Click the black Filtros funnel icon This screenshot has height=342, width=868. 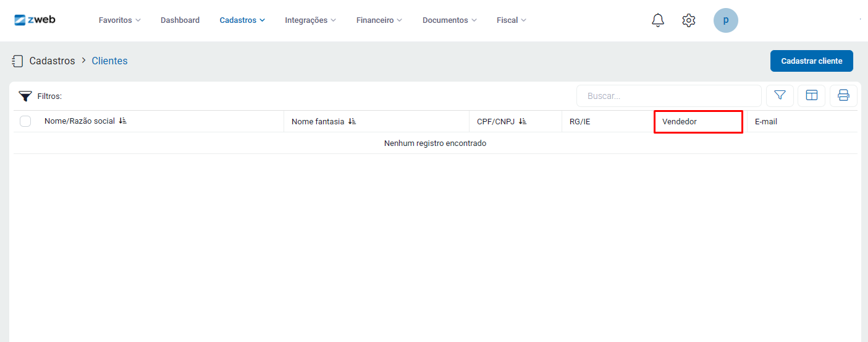25,96
